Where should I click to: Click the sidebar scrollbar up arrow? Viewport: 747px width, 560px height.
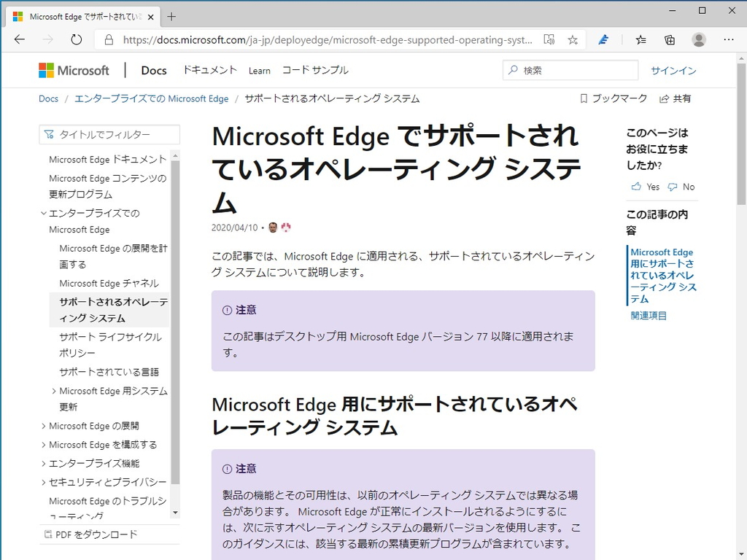[175, 156]
